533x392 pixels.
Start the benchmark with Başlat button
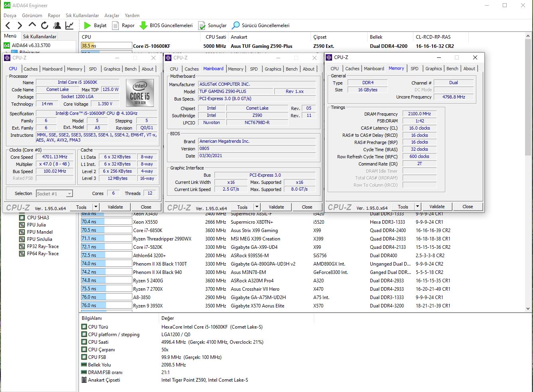(x=95, y=26)
